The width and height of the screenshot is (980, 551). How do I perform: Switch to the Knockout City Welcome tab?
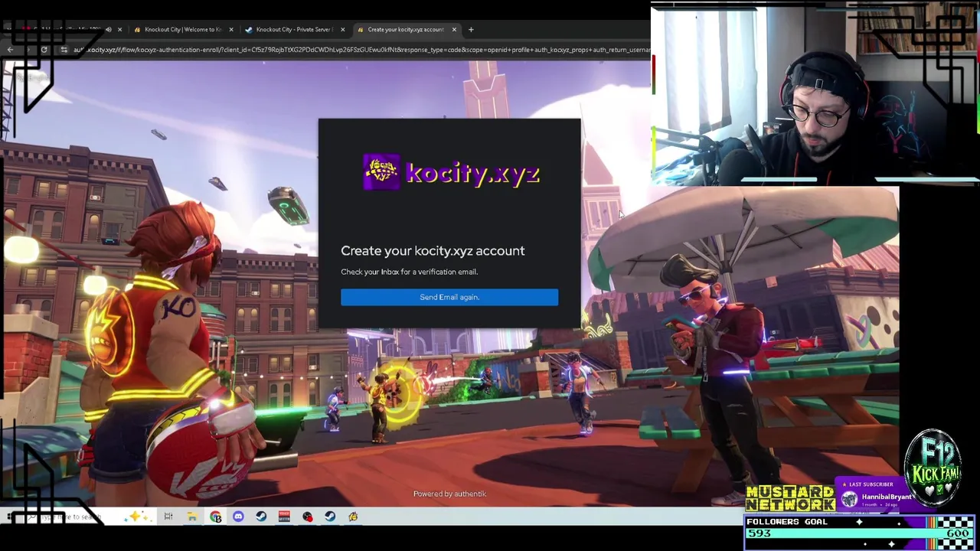click(x=182, y=29)
